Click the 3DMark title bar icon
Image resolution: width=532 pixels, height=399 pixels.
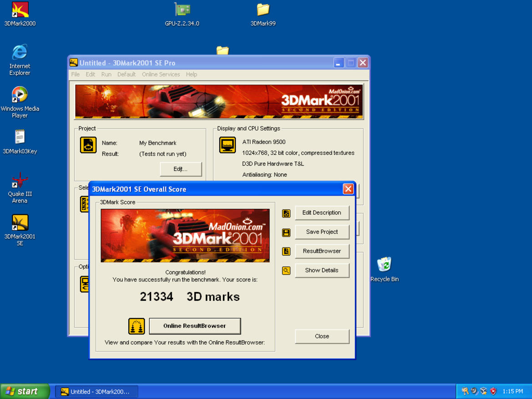[x=74, y=62]
